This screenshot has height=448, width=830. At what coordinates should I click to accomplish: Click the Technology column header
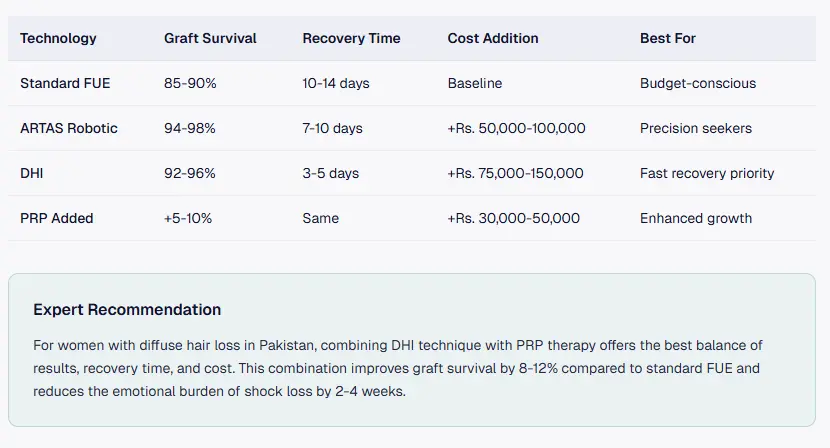pyautogui.click(x=58, y=38)
